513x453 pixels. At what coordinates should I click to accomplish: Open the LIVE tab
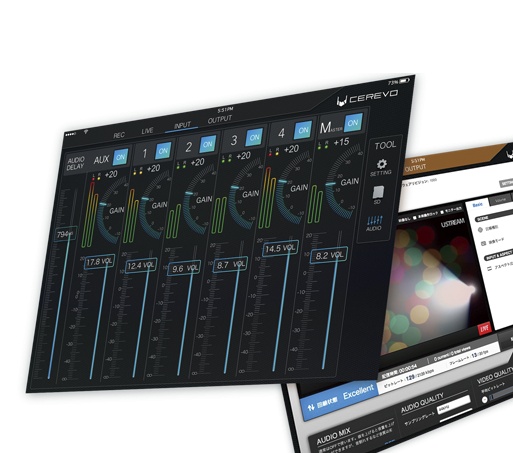[147, 131]
